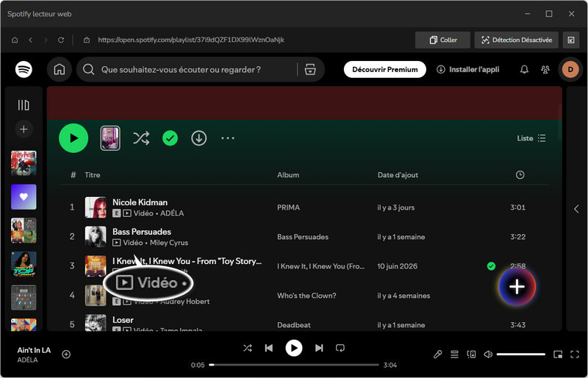Open the user profile avatar D
The width and height of the screenshot is (588, 378).
[x=570, y=69]
